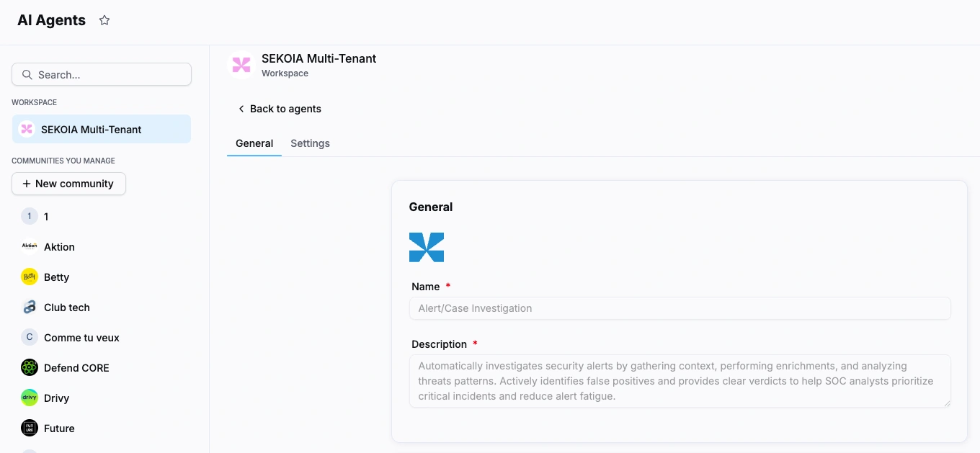
Task: Click the SEKOIA Multi-Tenant header title
Action: point(318,58)
